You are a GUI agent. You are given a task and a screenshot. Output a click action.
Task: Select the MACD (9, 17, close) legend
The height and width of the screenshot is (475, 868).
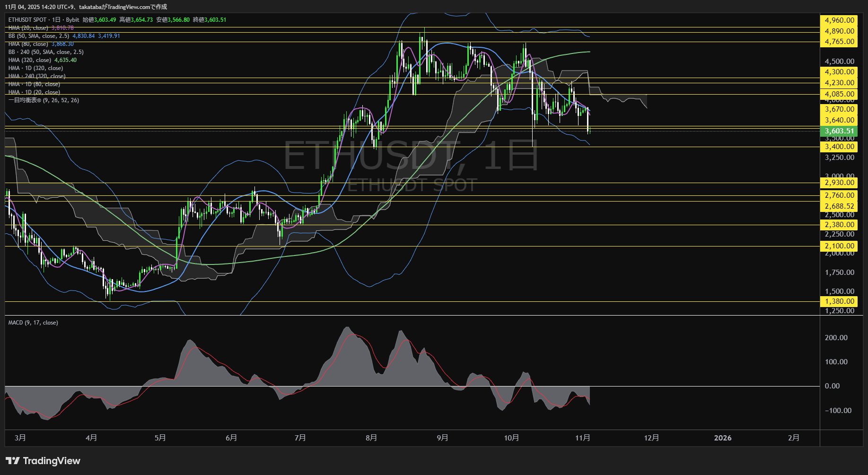(x=33, y=323)
